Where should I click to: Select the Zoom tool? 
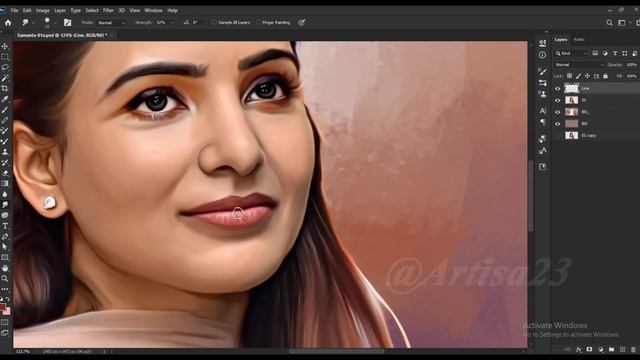click(x=5, y=278)
